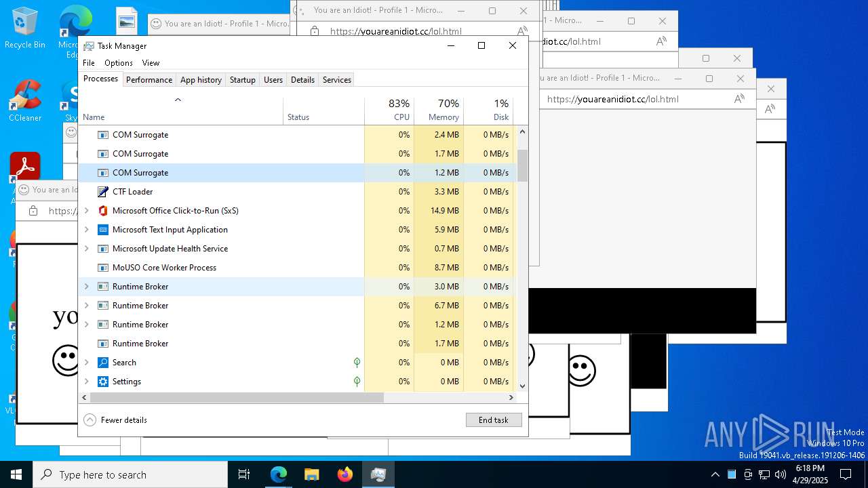Select the COM Surrogate 1.7 MB row
Viewport: 868px width, 488px height.
coord(298,154)
